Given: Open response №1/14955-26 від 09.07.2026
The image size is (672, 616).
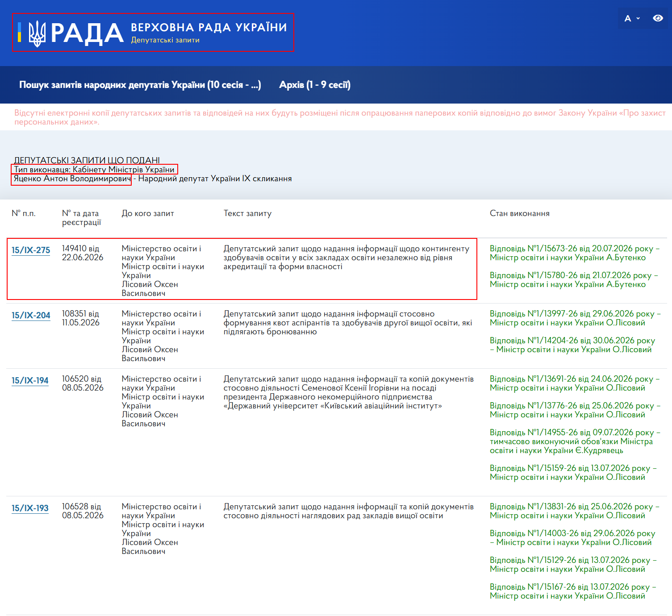Looking at the screenshot, I should 575,441.
